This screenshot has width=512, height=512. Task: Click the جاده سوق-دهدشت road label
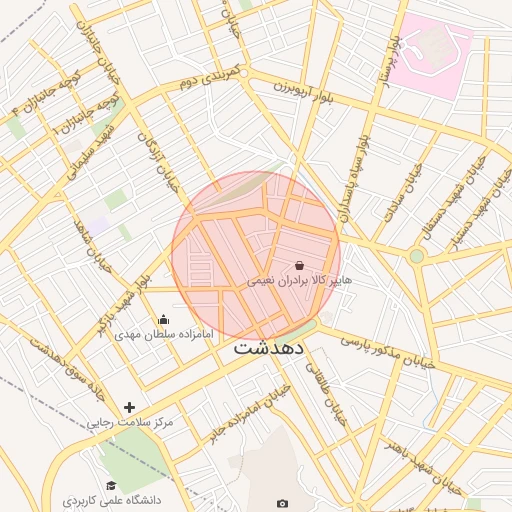(x=67, y=368)
